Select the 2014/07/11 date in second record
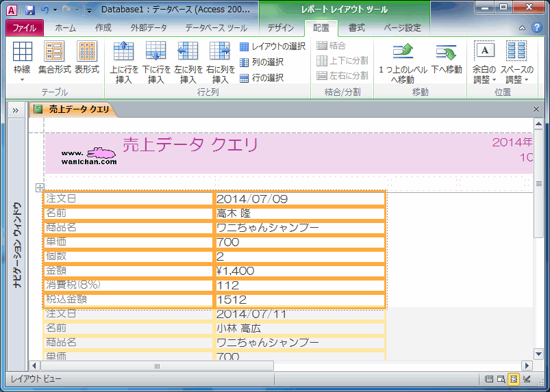Image resolution: width=550 pixels, height=392 pixels. tap(300, 314)
